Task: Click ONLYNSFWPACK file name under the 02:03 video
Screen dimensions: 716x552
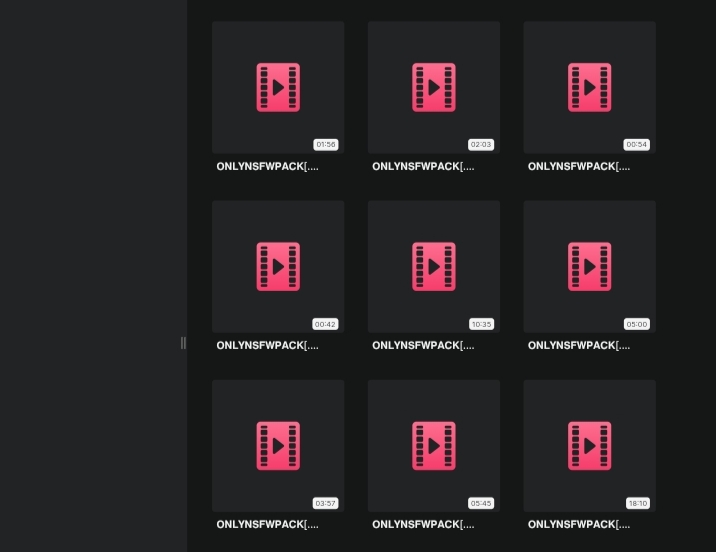Action: [423, 167]
